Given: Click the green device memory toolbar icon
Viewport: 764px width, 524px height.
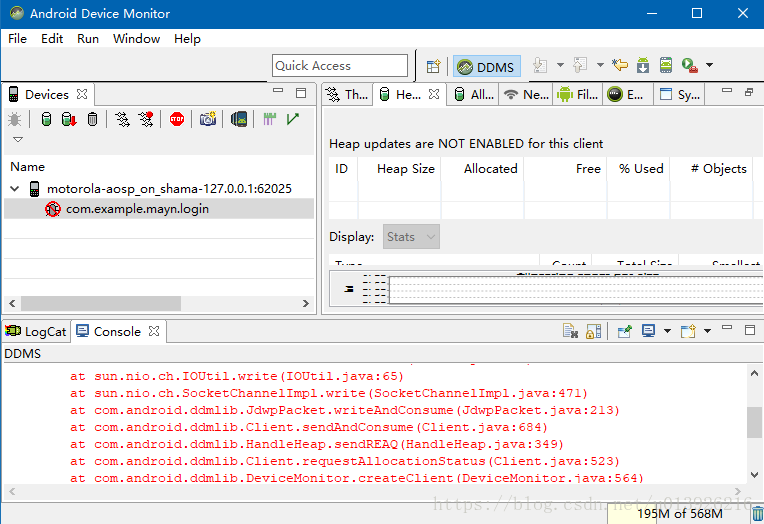Looking at the screenshot, I should click(x=666, y=65).
